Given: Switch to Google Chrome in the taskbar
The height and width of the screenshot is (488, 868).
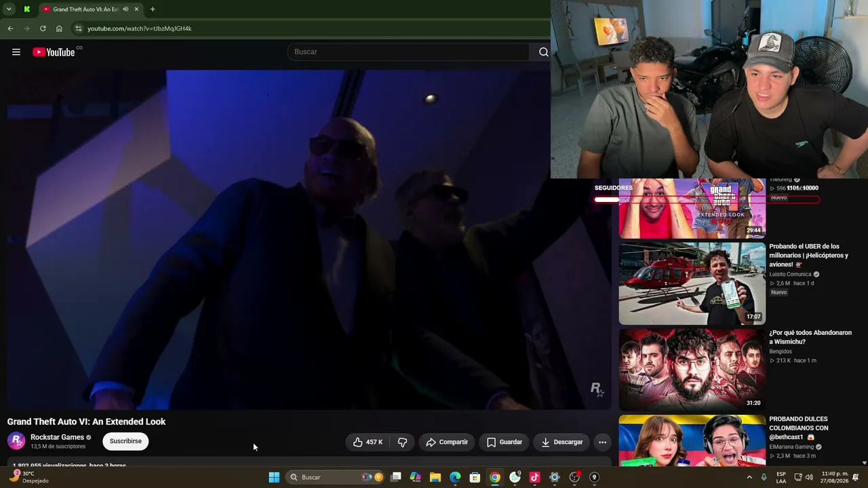Looking at the screenshot, I should tap(495, 477).
